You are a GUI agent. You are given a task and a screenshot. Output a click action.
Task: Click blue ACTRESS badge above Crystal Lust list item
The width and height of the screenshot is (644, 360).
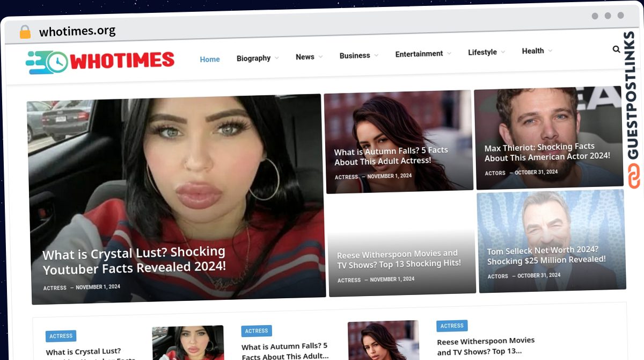[61, 336]
